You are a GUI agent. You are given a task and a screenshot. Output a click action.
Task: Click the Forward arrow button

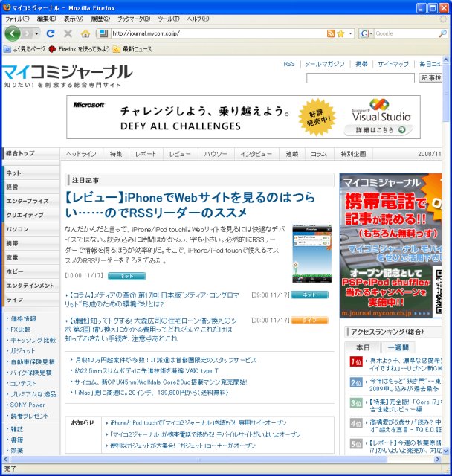[28, 33]
